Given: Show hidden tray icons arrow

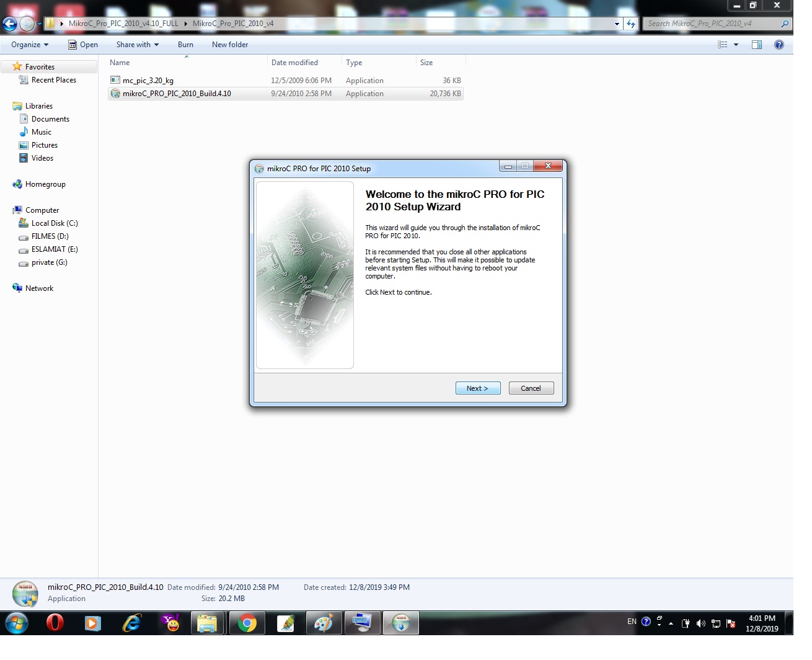Looking at the screenshot, I should coord(671,623).
